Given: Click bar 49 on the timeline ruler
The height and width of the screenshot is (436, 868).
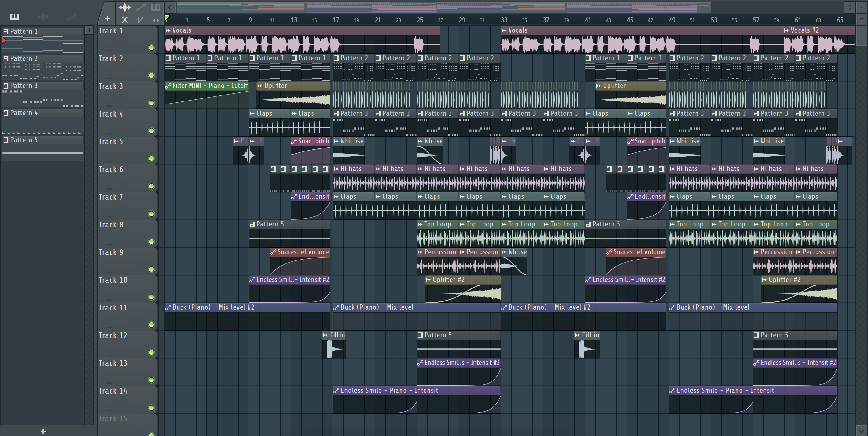Looking at the screenshot, I should coord(672,20).
